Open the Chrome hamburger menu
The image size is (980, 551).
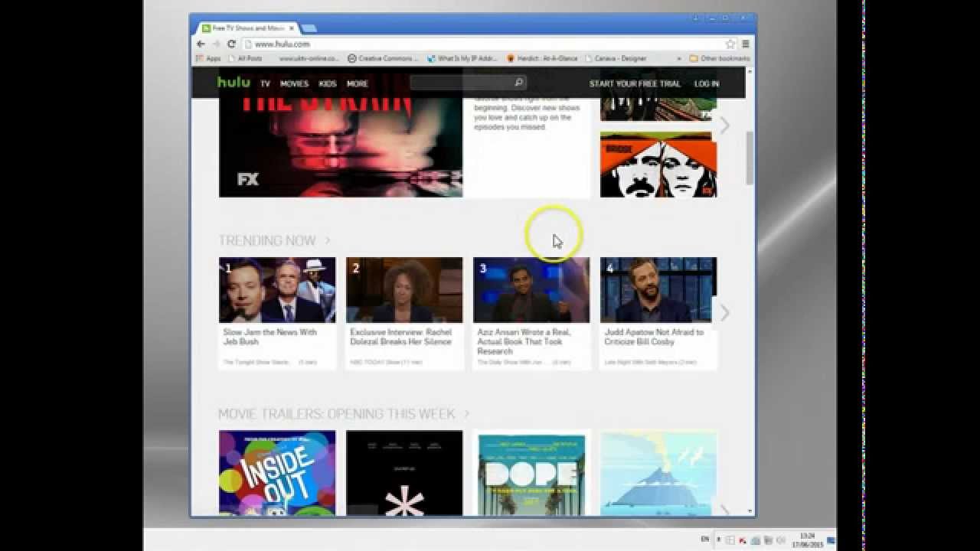coord(746,44)
